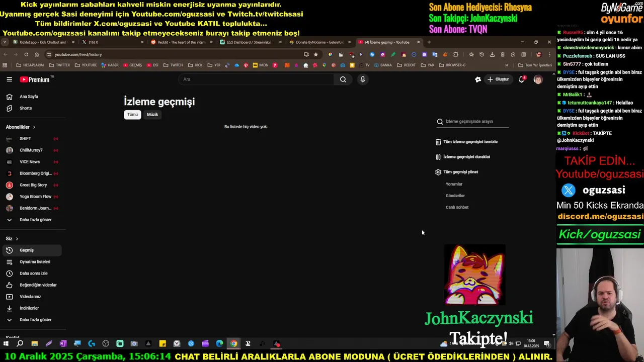The image size is (644, 362).
Task: Start voice search with microphone icon
Action: click(x=362, y=79)
